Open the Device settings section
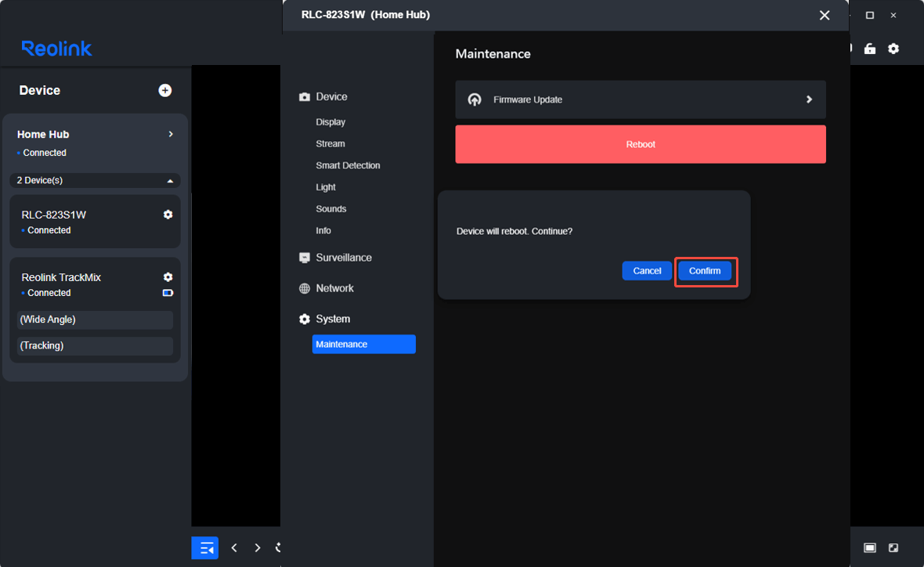This screenshot has height=567, width=924. (331, 96)
